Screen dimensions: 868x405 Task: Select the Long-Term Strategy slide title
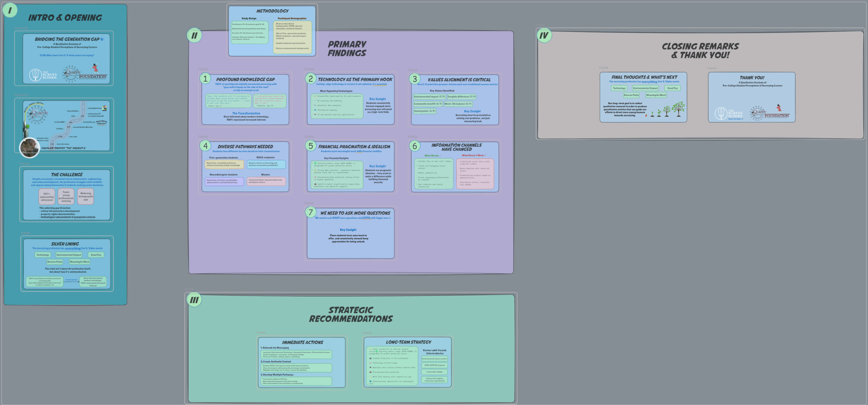coord(408,342)
